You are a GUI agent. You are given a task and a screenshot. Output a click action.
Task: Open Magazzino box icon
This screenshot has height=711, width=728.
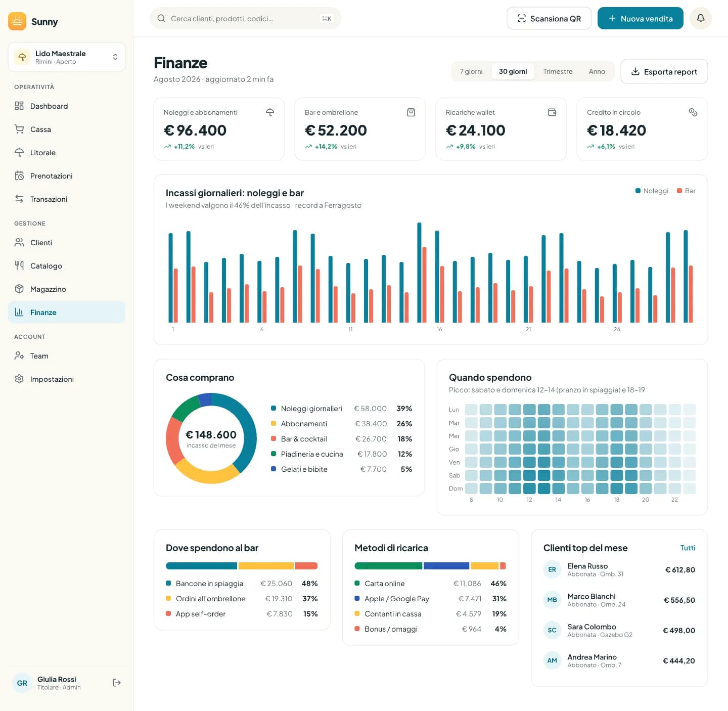point(19,289)
